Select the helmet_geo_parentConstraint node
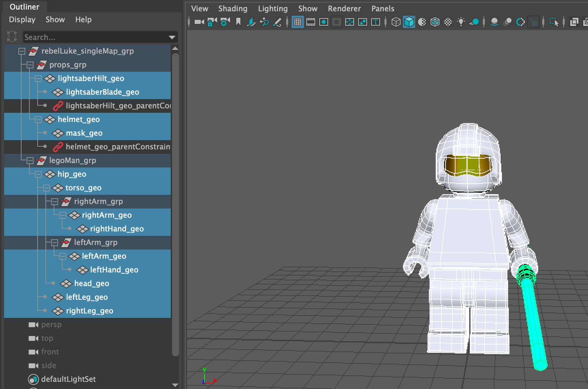588x389 pixels. 87,147
